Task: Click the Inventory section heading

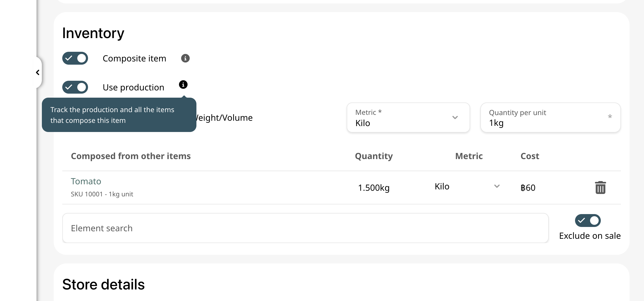Action: tap(93, 33)
